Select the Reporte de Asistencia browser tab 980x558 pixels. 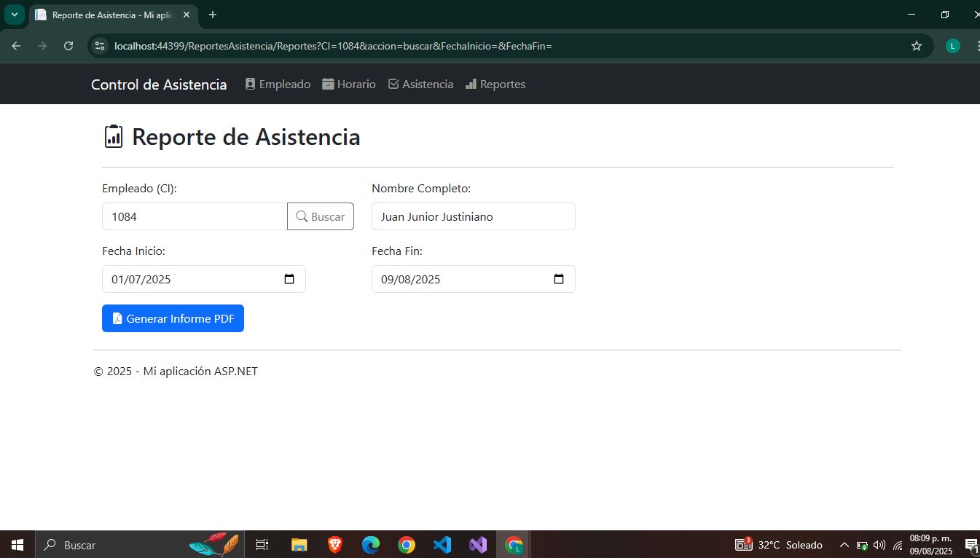click(113, 15)
